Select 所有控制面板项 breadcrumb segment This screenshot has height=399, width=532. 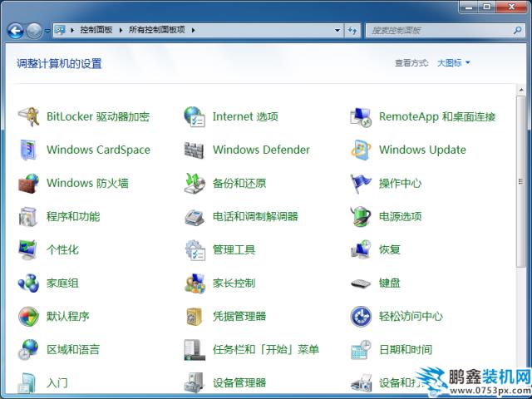point(157,30)
